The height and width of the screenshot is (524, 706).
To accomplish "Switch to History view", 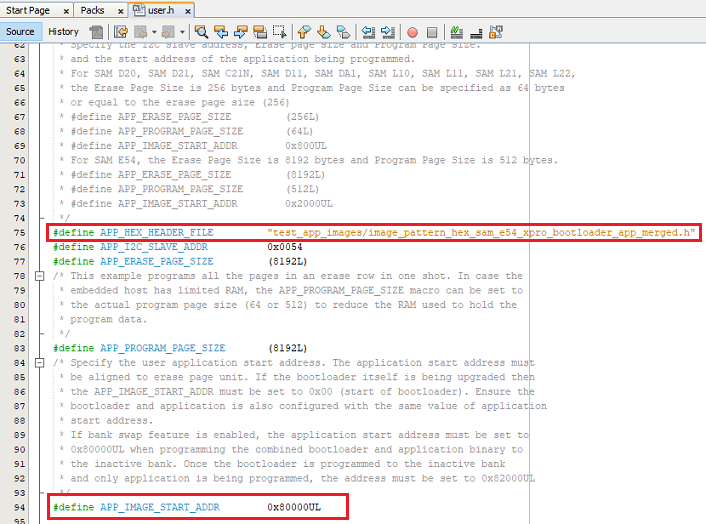I will pos(63,32).
